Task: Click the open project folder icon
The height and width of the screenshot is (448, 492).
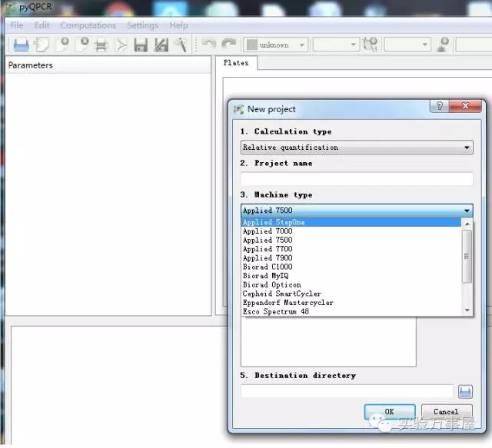Action: point(21,45)
